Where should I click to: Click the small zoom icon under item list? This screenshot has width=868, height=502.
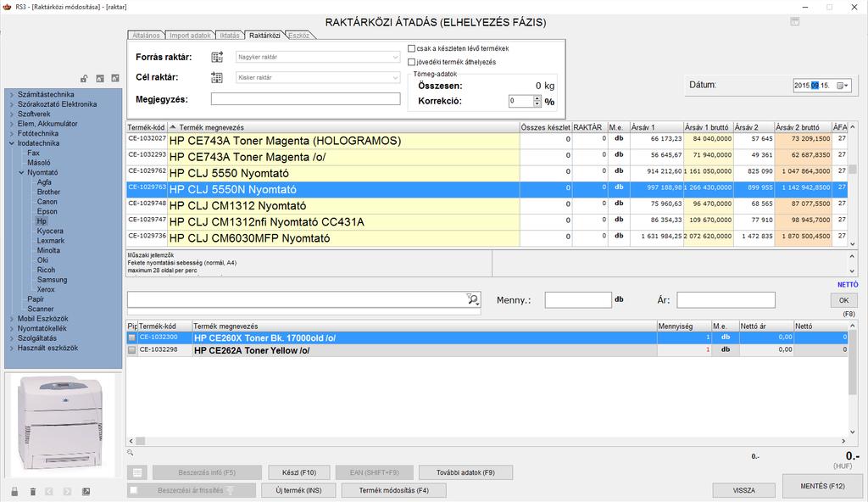(130, 453)
